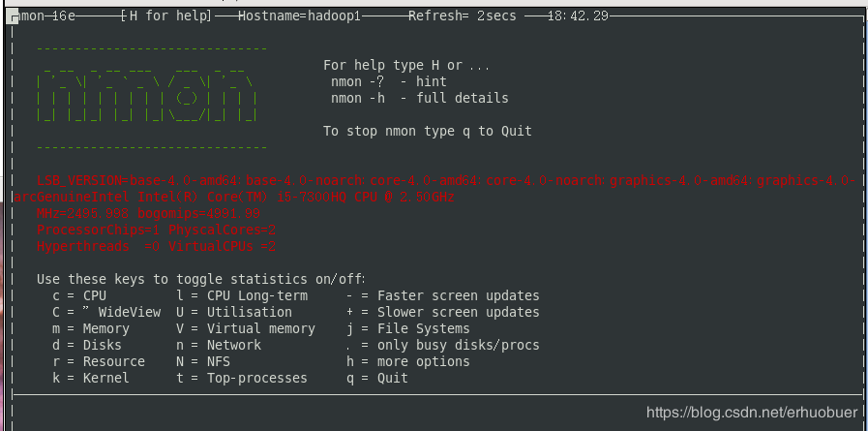Click the red 'LSB_VERSION' info line

(x=446, y=180)
